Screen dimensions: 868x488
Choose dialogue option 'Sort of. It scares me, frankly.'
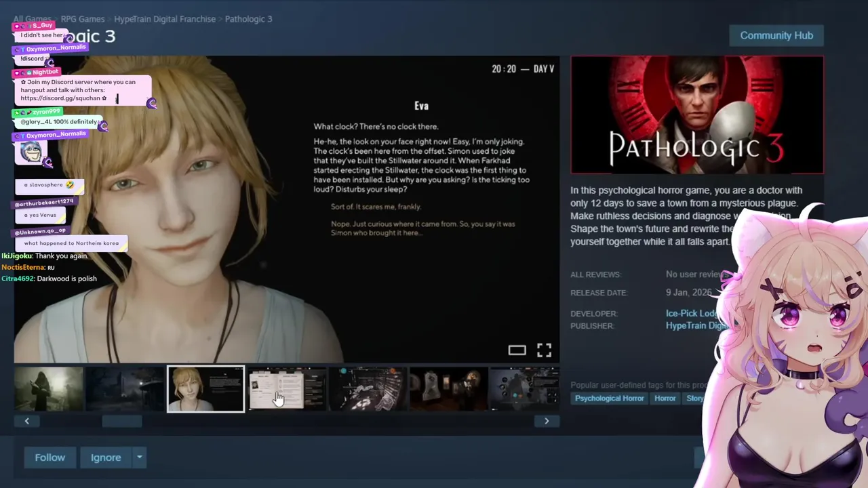[x=376, y=207]
